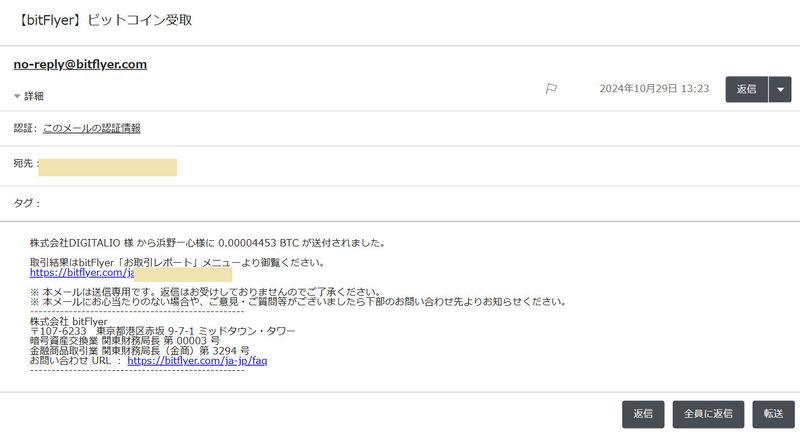Select the redacted 宛先 recipient address
Image resolution: width=800 pixels, height=434 pixels.
click(x=107, y=167)
